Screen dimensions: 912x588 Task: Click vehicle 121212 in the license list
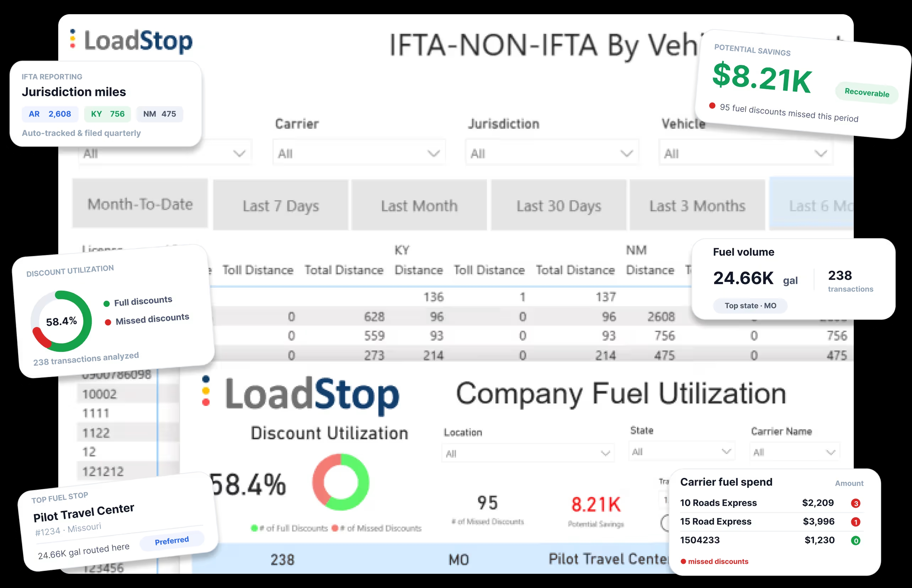(x=103, y=471)
